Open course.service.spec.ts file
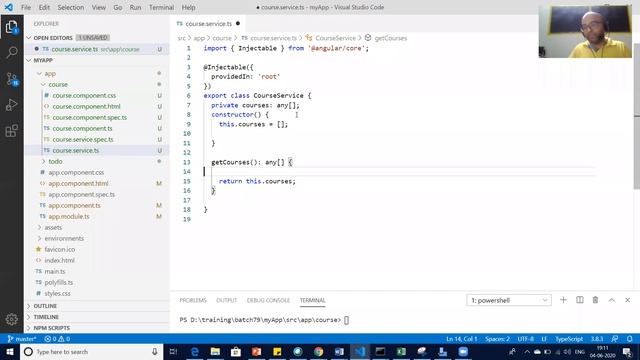Viewport: 640px width, 360px height. (83, 139)
